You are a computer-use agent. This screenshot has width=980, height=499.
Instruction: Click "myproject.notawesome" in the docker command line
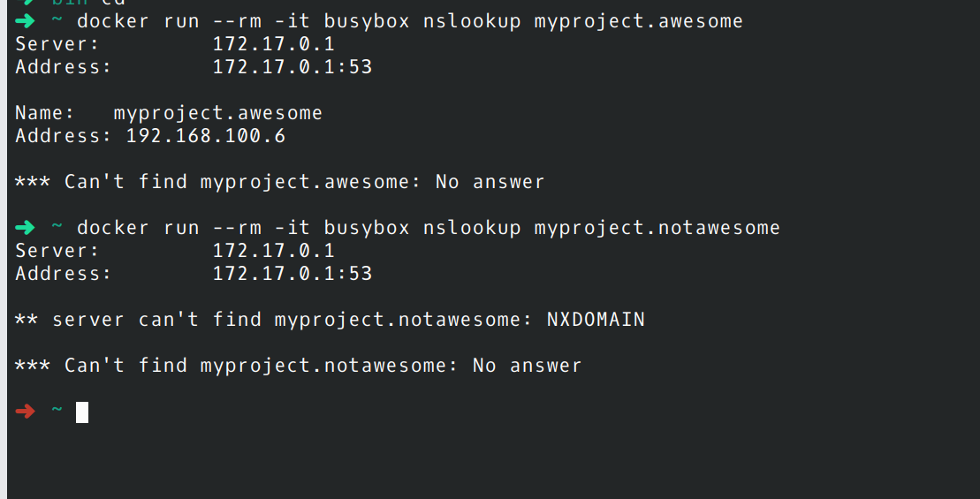point(657,227)
